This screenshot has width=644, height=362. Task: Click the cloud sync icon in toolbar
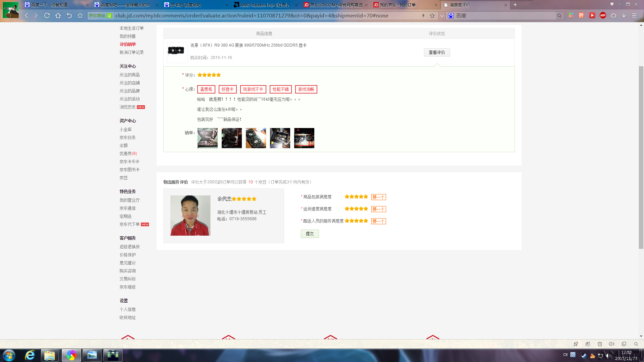coord(613,15)
